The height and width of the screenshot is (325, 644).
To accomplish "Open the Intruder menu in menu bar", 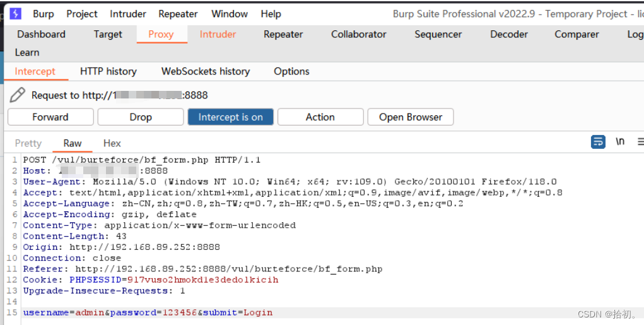I will click(x=128, y=14).
